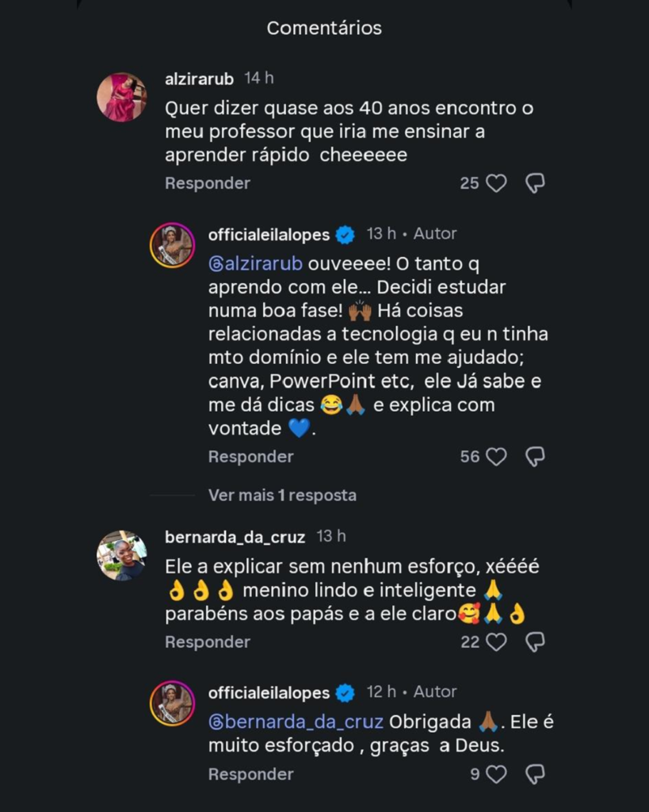Open alzirarub's profile picture
The image size is (649, 812).
[121, 98]
